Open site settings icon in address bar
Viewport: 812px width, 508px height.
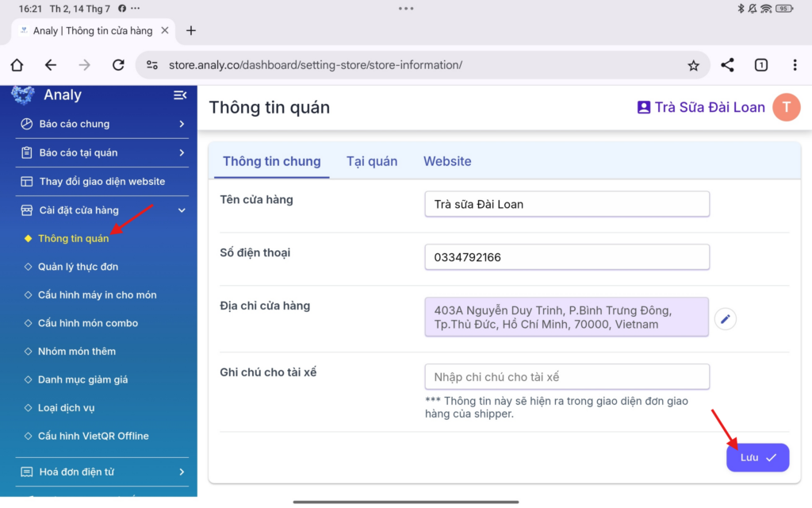coord(152,65)
